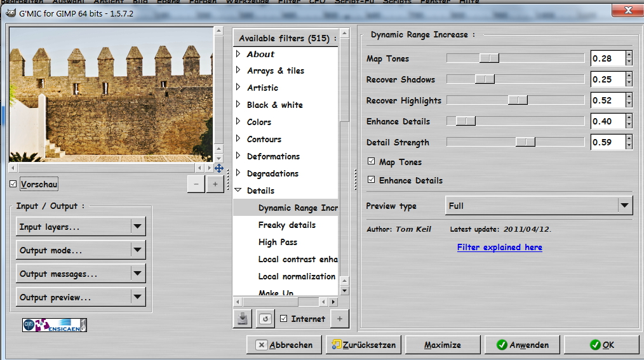Viewport: 644px width, 360px height.
Task: Disable the Internet checkbox
Action: [x=283, y=319]
